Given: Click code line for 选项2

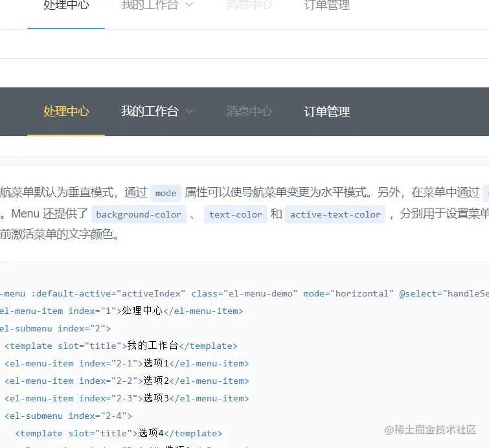Looking at the screenshot, I should click(x=126, y=381).
